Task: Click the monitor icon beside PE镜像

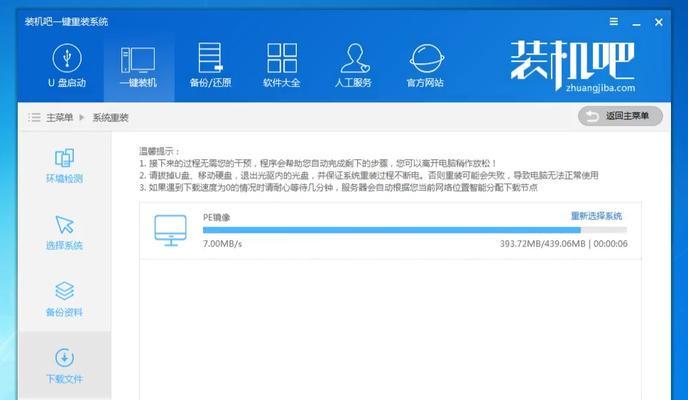Action: (170, 230)
